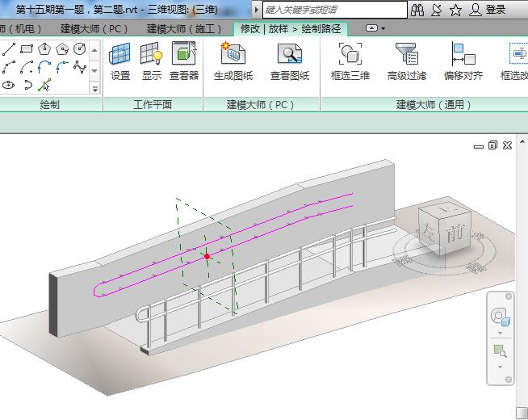Select the Line draw tool
Screen dimensions: 528x420
click(x=9, y=49)
